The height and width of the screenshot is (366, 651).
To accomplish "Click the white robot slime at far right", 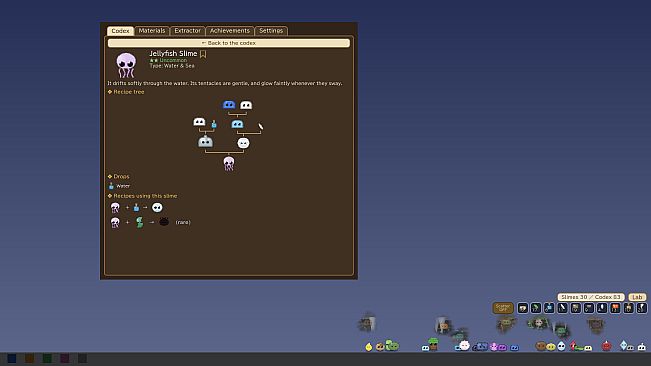I will click(x=641, y=346).
